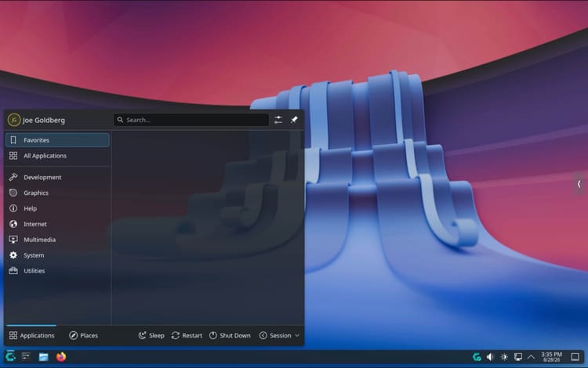Click the Search field in launcher
The height and width of the screenshot is (368, 588).
pos(191,120)
